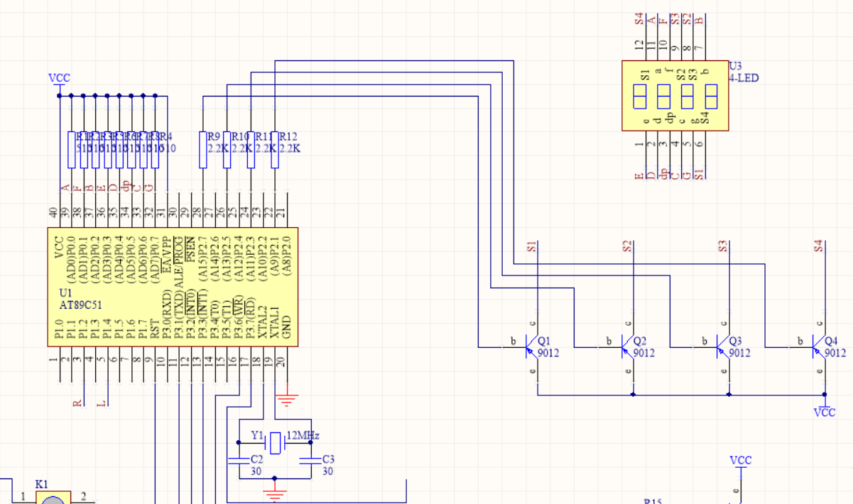The height and width of the screenshot is (504, 853).
Task: Select the Y1 12MHz crystal component
Action: [x=275, y=443]
